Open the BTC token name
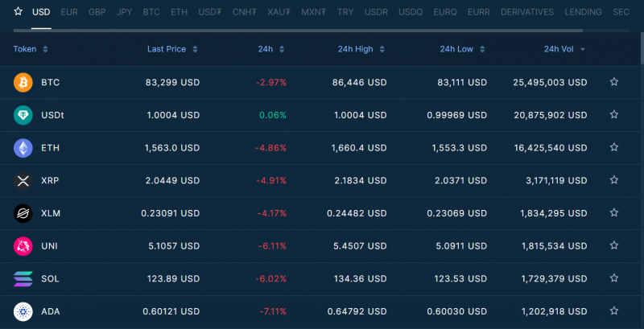The height and width of the screenshot is (329, 644). 50,83
